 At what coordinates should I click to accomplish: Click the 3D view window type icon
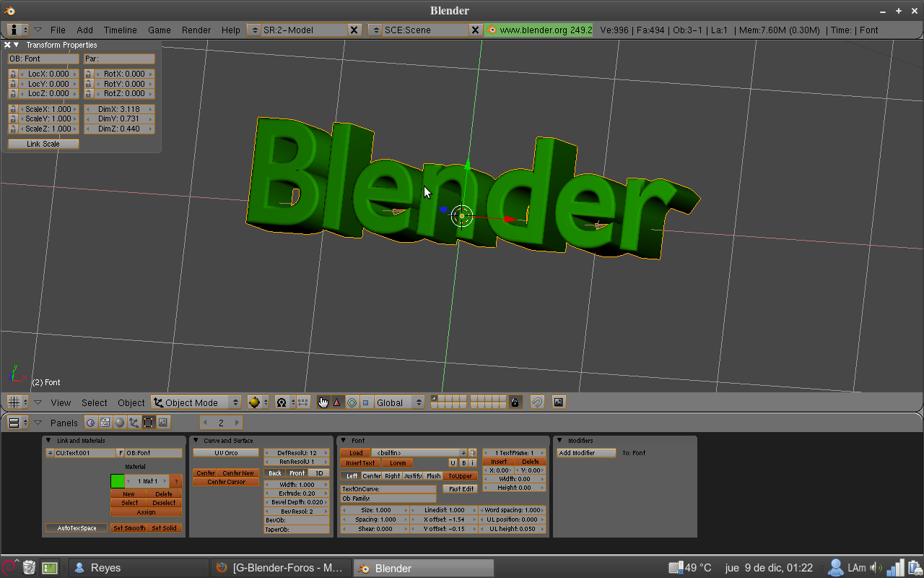coord(17,402)
